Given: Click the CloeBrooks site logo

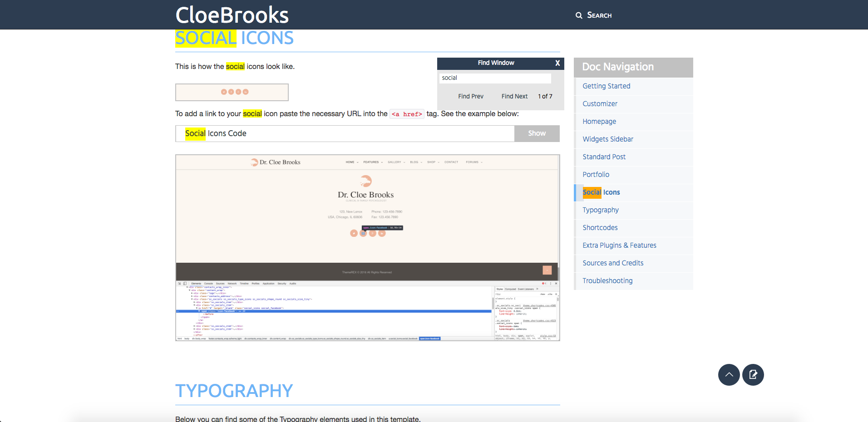Looking at the screenshot, I should [232, 15].
